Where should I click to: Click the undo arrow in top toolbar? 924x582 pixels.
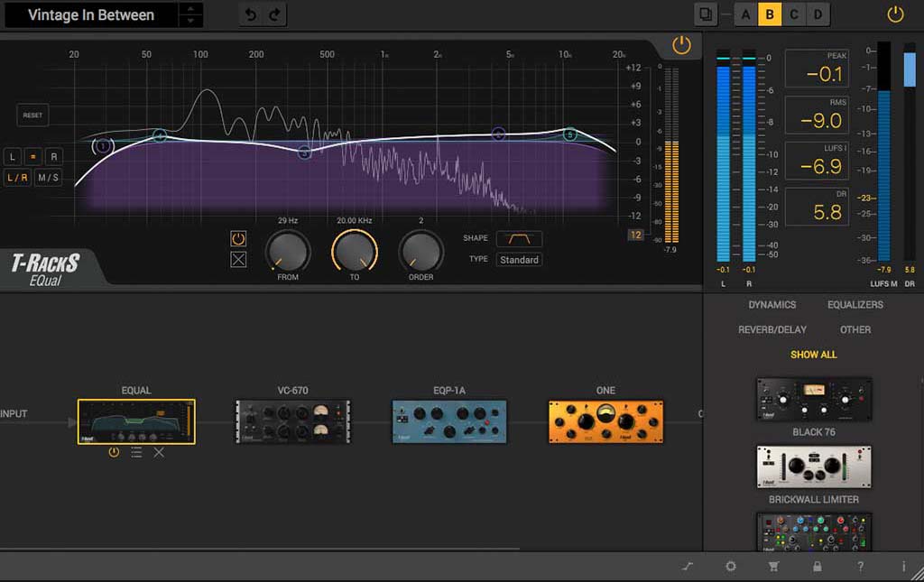[251, 14]
